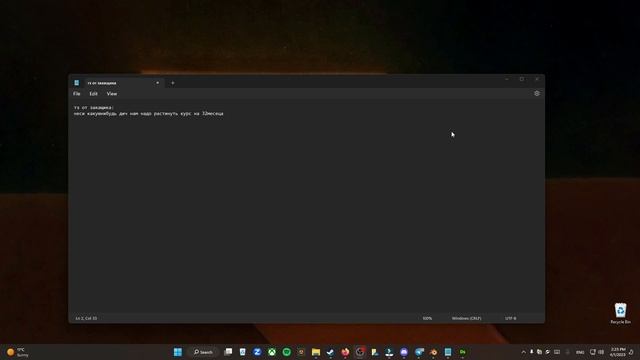The height and width of the screenshot is (360, 640).
Task: Open the View menu
Action: [111, 94]
